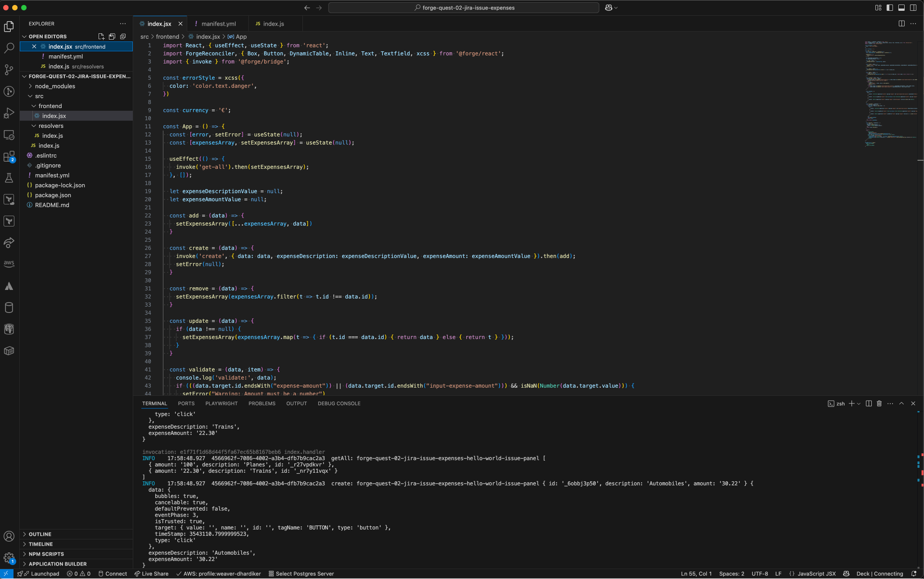Open the AWS Toolkit sidebar icon
This screenshot has width=924, height=579.
coord(9,263)
